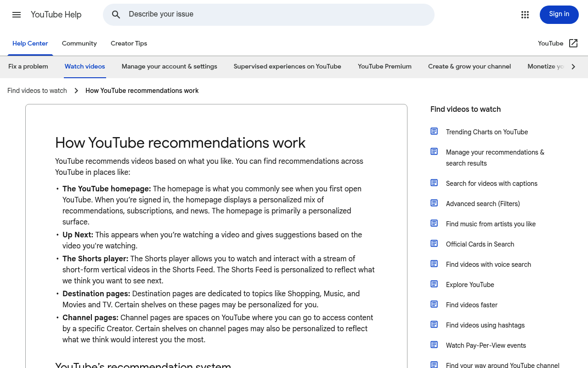Click the 'Channel pages:' bold text

coord(90,317)
